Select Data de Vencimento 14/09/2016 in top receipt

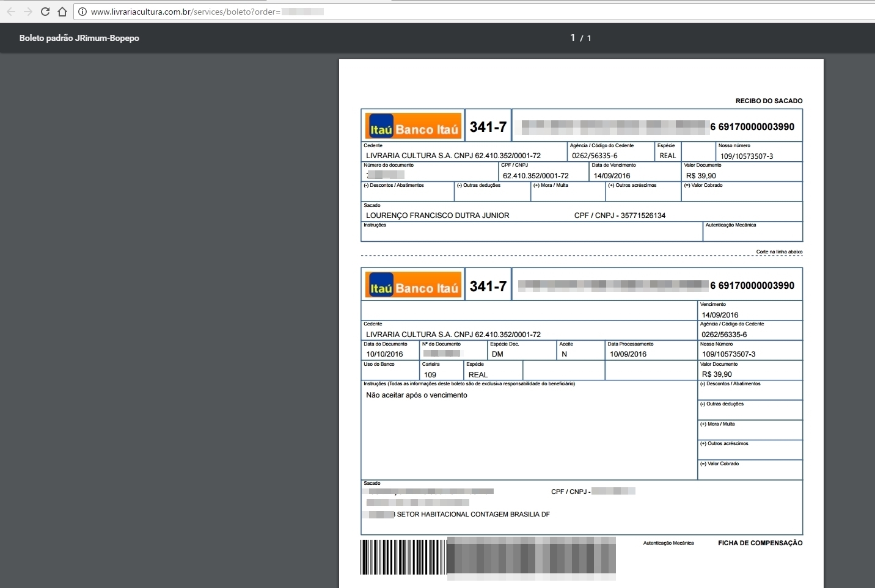coord(612,176)
